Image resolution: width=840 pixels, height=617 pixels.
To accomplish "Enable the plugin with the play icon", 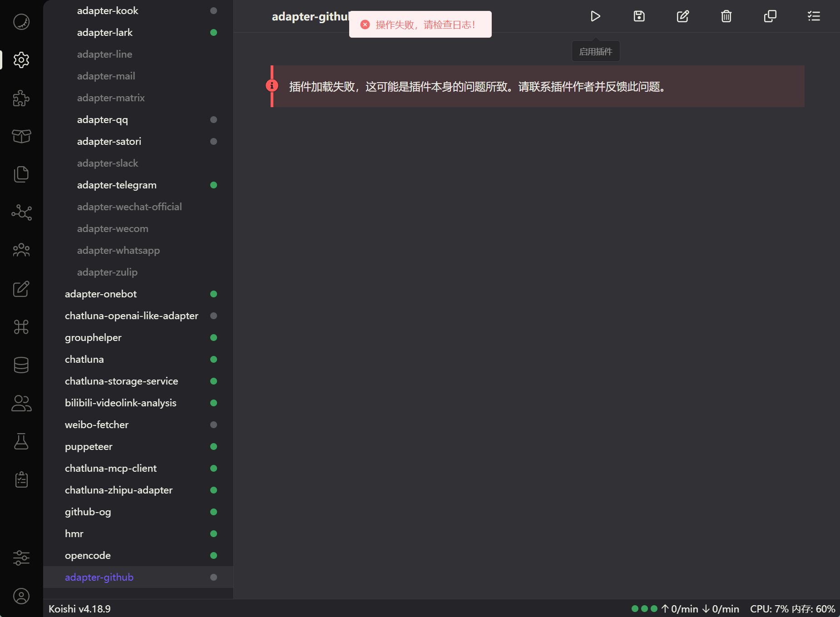I will (x=595, y=16).
